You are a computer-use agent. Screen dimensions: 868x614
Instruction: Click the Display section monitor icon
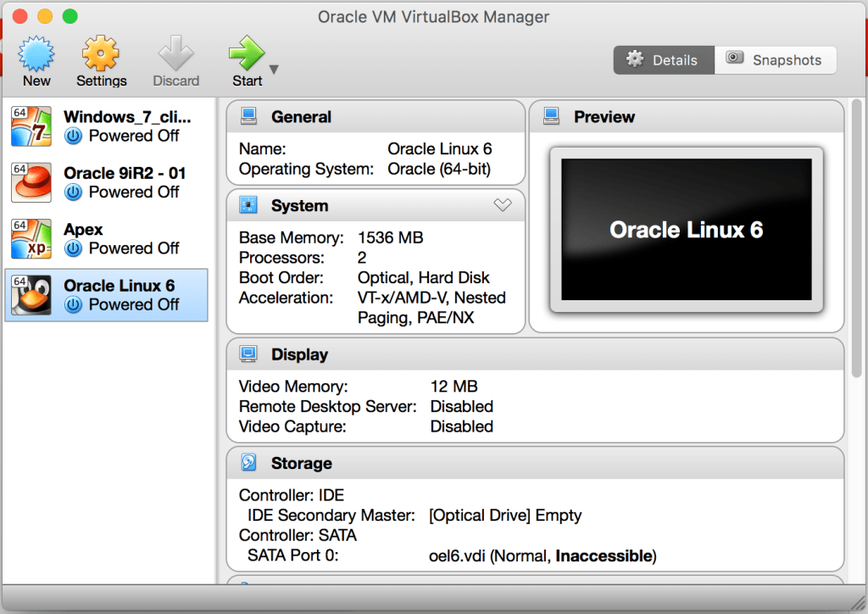coord(248,354)
